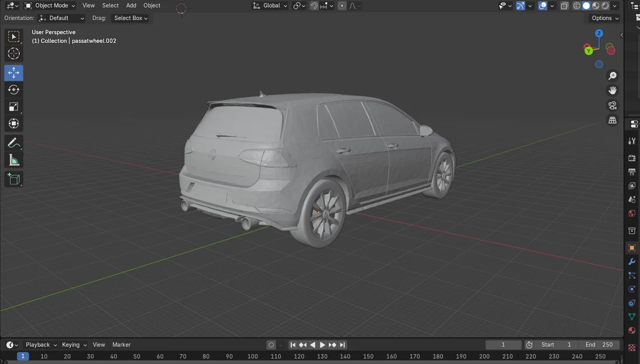Pick the Add Cube tool

coord(13,179)
